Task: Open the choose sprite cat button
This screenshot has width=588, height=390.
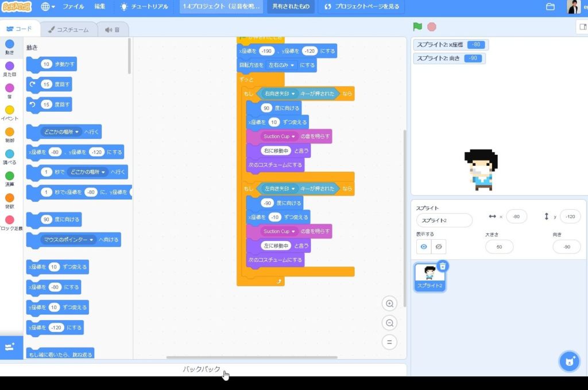Action: (x=570, y=361)
